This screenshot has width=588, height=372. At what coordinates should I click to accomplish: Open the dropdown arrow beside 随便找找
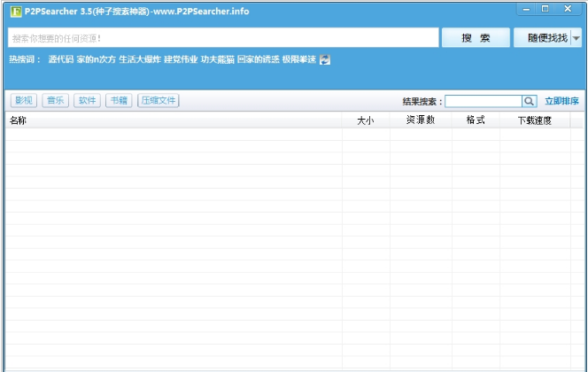point(576,38)
